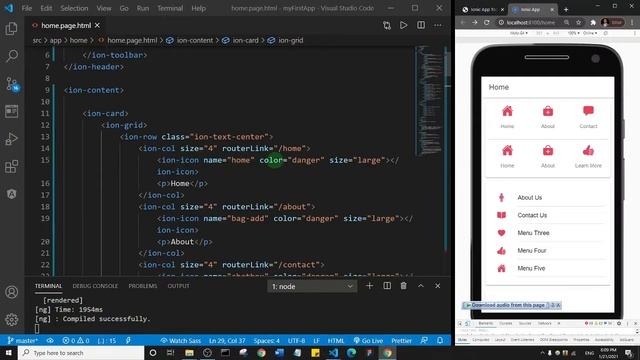
Task: Click the errors and warnings count in status bar
Action: coord(76,340)
